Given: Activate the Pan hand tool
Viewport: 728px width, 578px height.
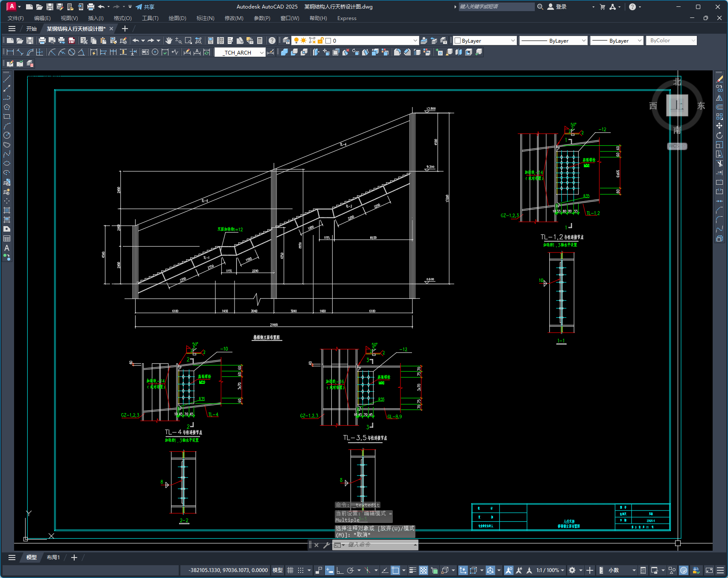Looking at the screenshot, I should click(169, 41).
